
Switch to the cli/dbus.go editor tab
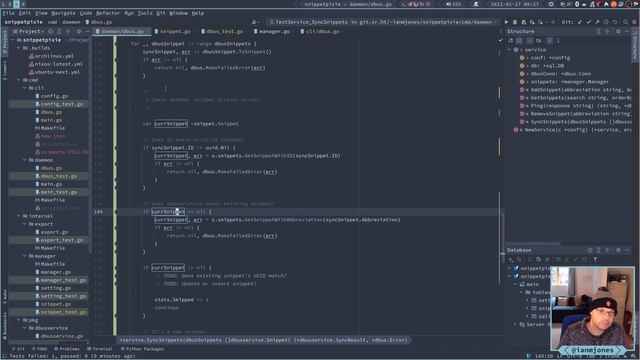coord(320,31)
